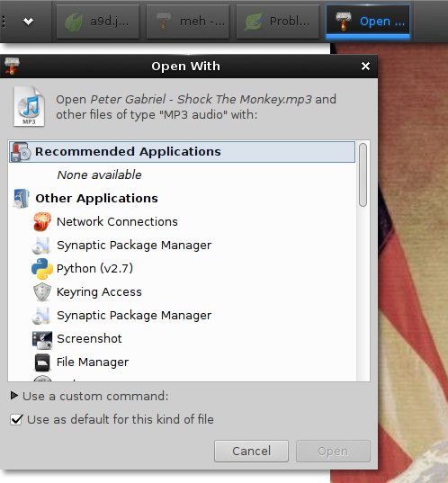Select Synaptic Package Manager above Python
This screenshot has height=483, width=448.
point(182,245)
